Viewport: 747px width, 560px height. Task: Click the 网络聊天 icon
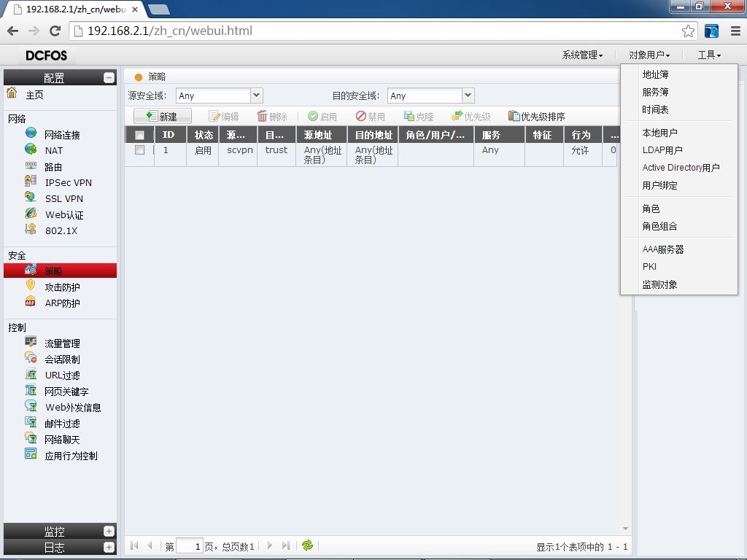[x=31, y=438]
